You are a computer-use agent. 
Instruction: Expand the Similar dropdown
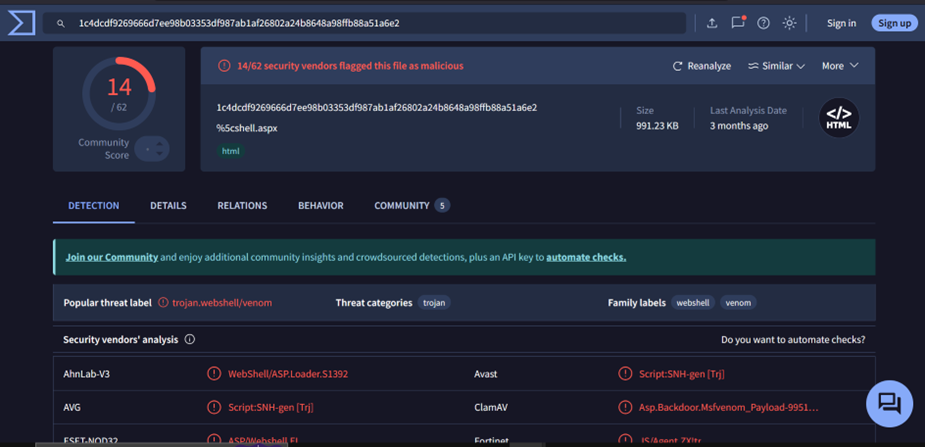click(x=776, y=66)
